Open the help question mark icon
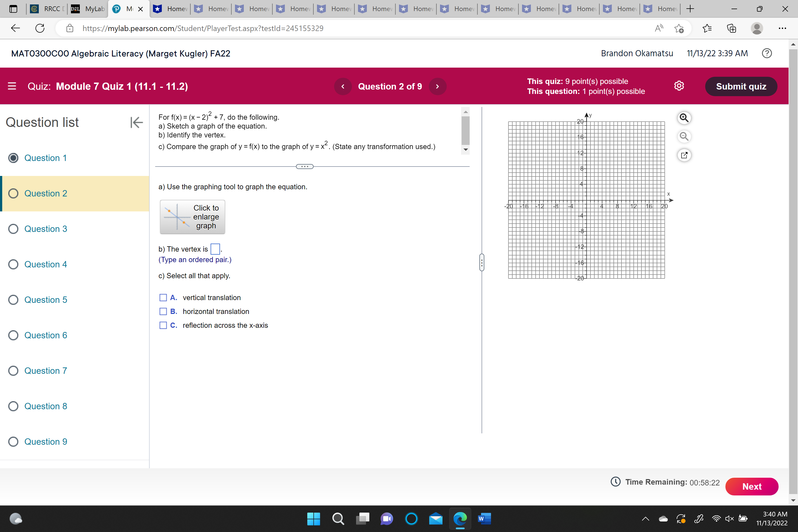The width and height of the screenshot is (798, 532). click(x=766, y=53)
